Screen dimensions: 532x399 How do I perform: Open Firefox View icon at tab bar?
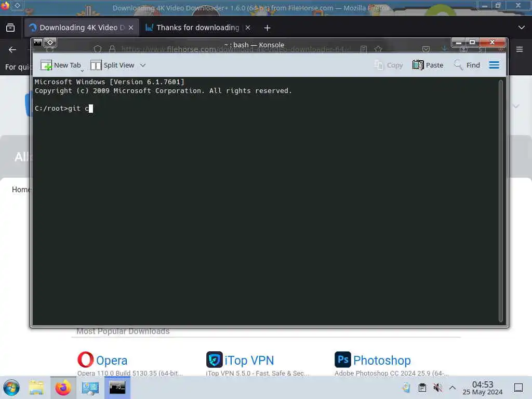(x=10, y=28)
